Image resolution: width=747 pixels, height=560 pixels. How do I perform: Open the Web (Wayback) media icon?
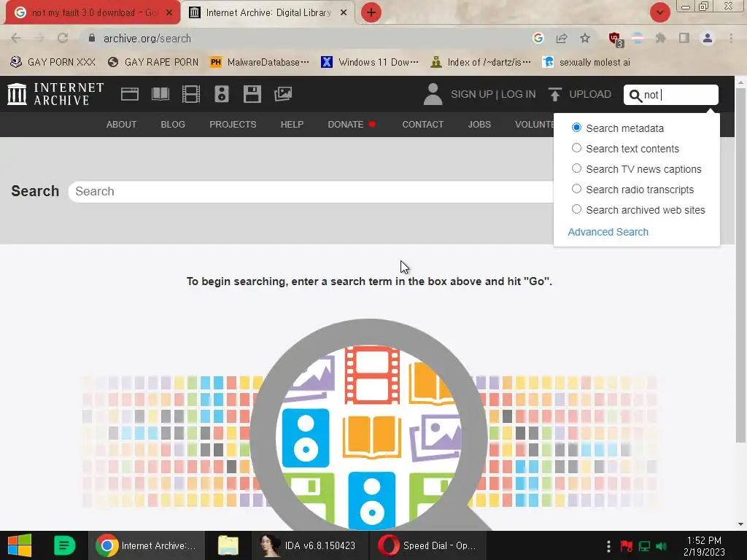[130, 94]
